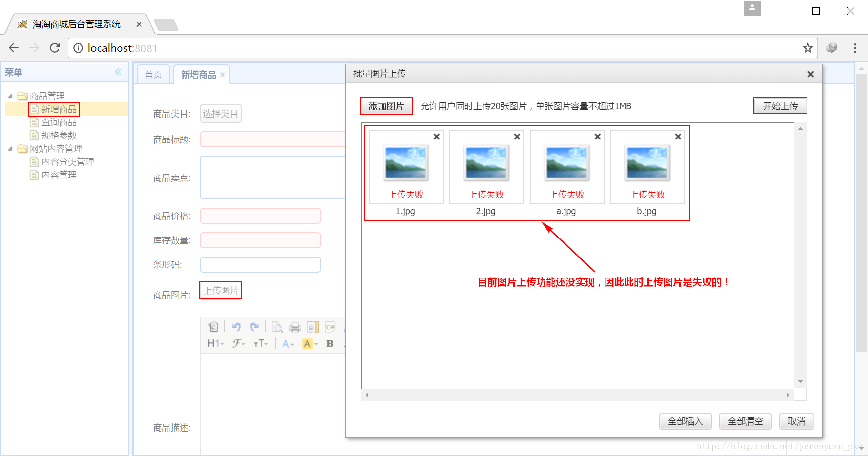Click 取消 in the upload dialog
Screen dimensions: 868x456
tap(797, 421)
